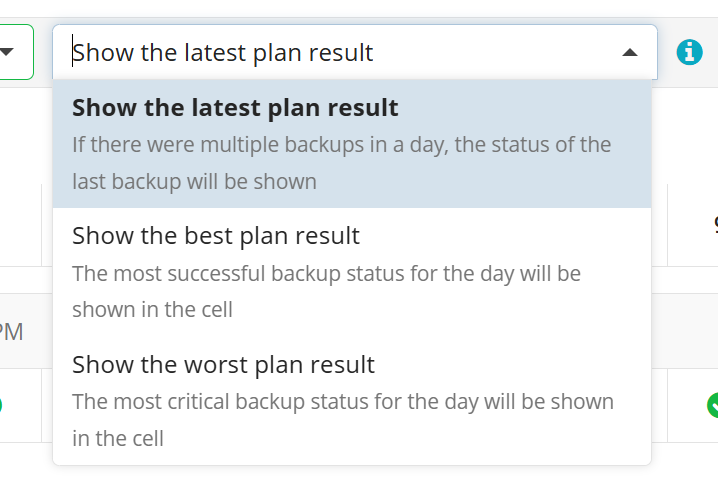
Task: Click the green checkmark status icon at right edge
Action: pyautogui.click(x=713, y=405)
